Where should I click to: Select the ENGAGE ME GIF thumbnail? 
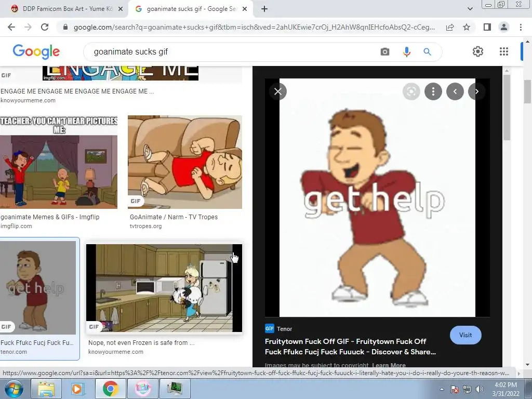[121, 73]
